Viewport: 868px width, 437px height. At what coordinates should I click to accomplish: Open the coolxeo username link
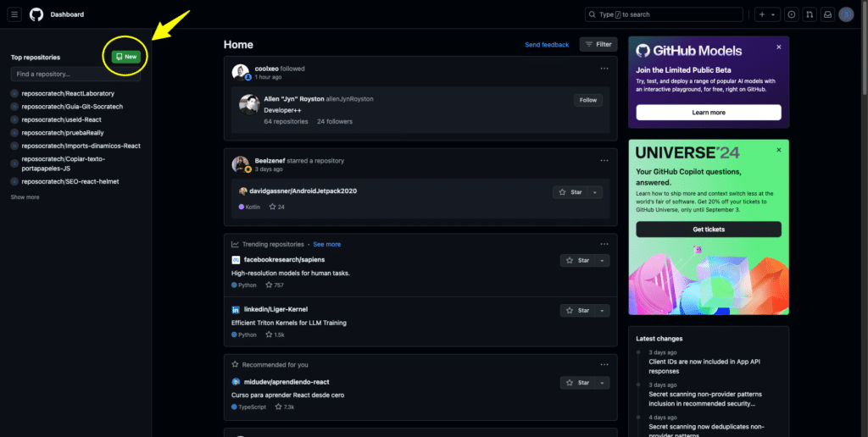tap(267, 69)
